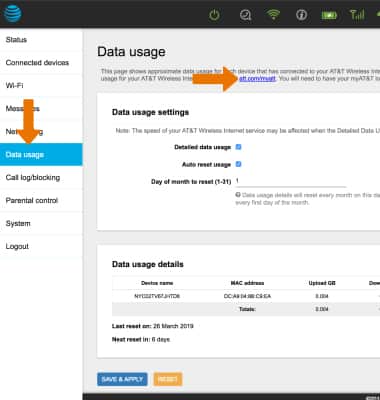380x400 pixels.
Task: Open the info icon in header
Action: click(x=302, y=15)
